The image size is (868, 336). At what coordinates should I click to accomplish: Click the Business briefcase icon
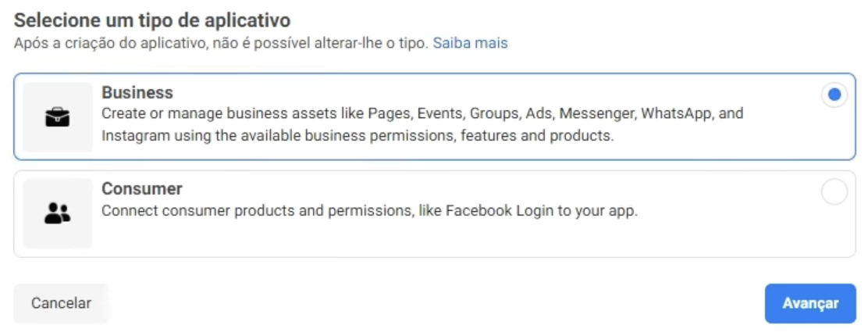point(58,117)
